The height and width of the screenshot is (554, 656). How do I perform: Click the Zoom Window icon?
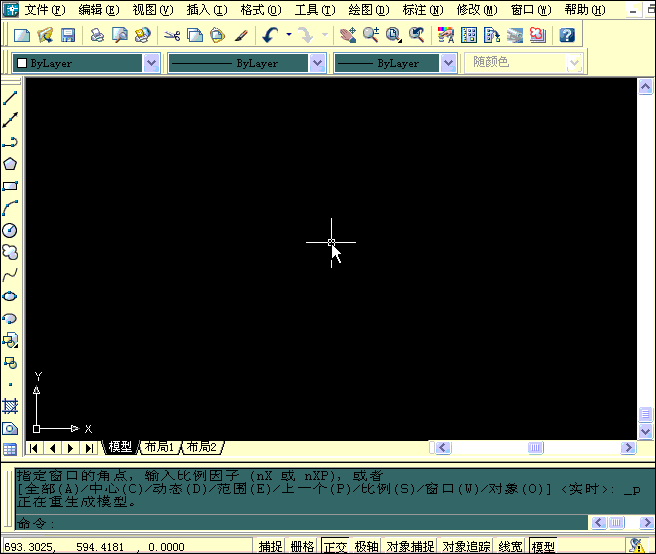point(394,35)
